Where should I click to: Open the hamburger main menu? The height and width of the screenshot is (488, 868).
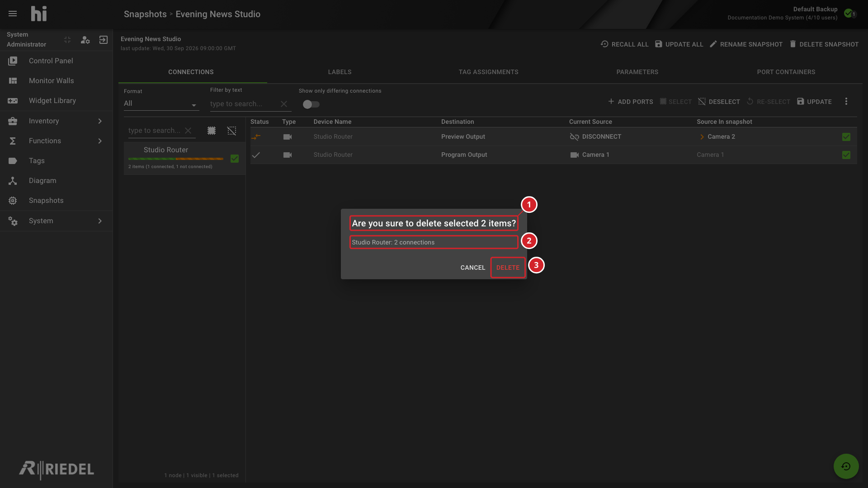click(x=13, y=14)
